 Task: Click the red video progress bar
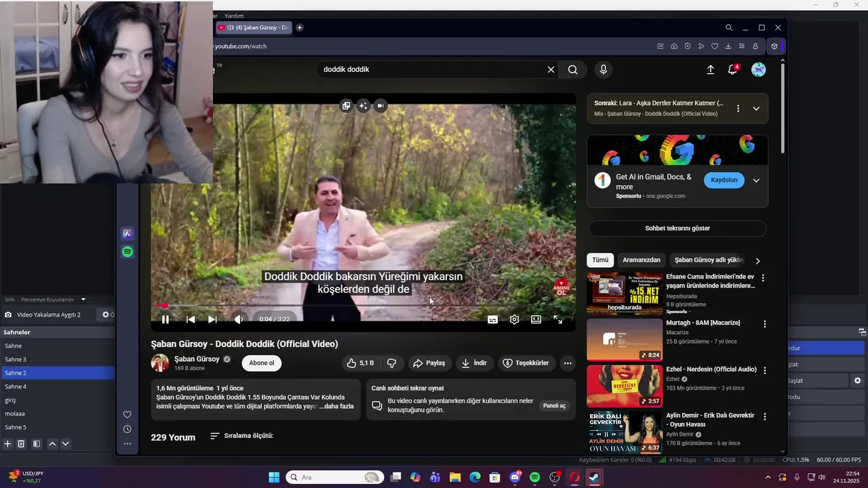[363, 306]
